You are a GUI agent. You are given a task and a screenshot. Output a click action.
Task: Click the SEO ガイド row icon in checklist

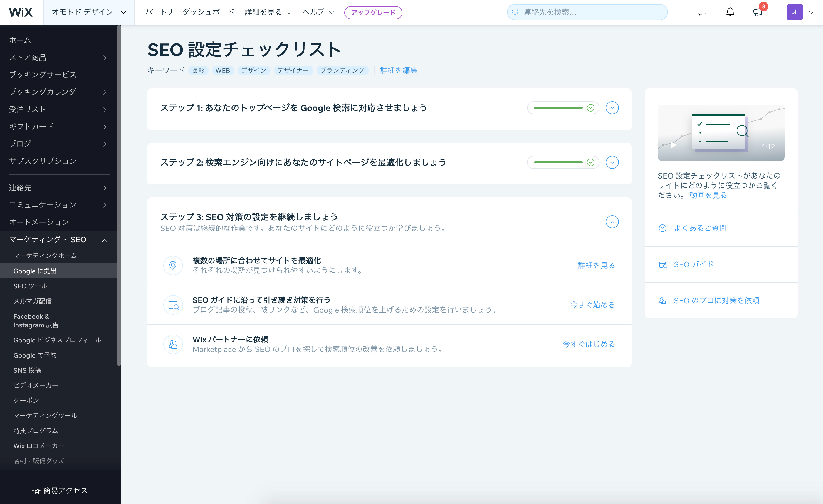173,305
